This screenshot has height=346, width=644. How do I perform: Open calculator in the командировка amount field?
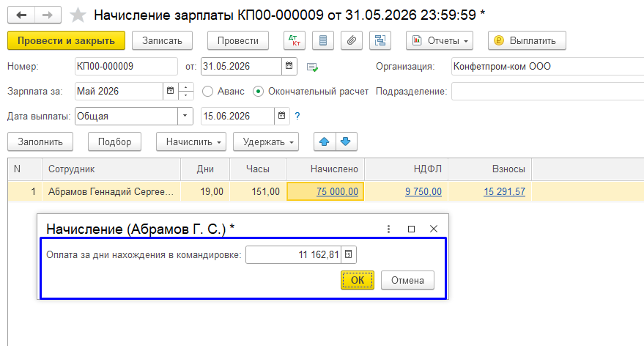click(348, 255)
